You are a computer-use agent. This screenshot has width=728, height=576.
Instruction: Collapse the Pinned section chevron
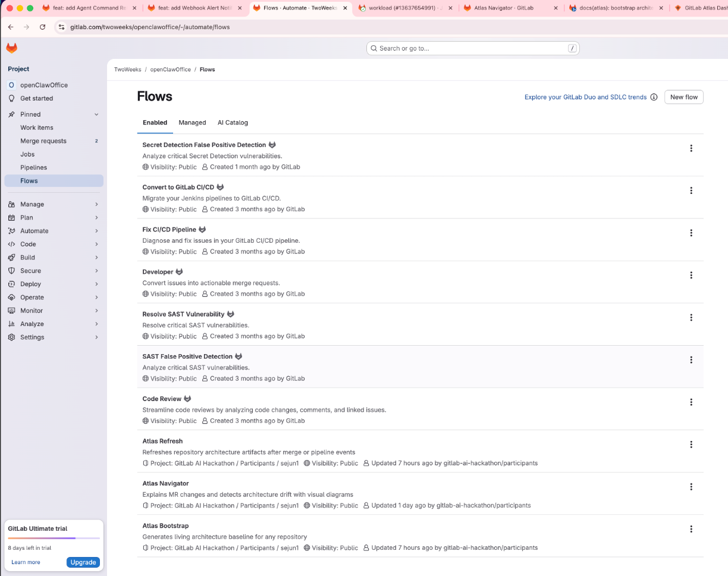pos(96,114)
